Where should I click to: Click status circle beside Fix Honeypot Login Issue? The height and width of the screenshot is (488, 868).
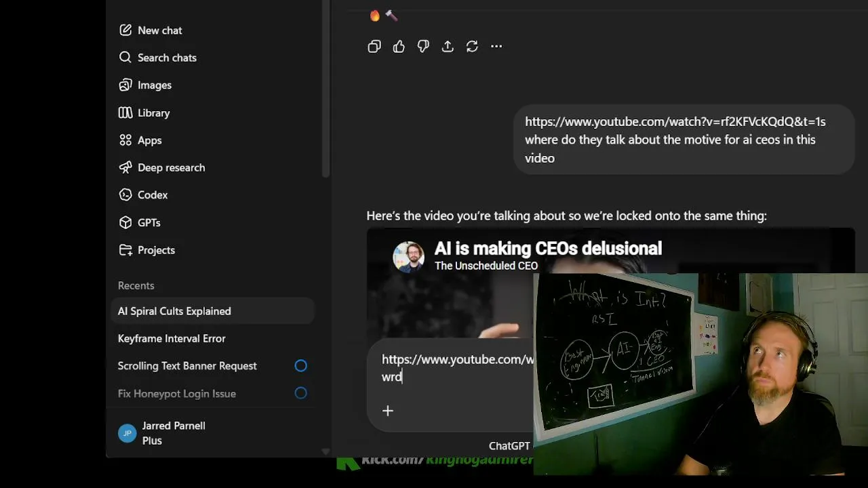[301, 393]
